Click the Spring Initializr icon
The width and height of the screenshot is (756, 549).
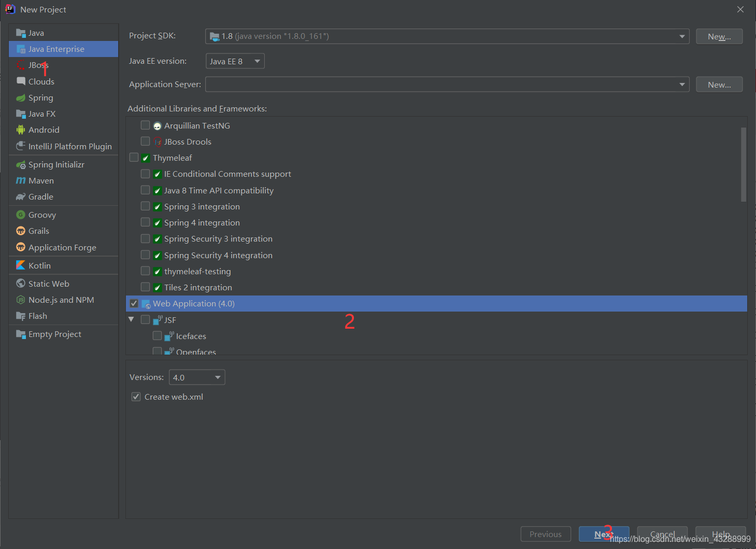click(x=21, y=165)
